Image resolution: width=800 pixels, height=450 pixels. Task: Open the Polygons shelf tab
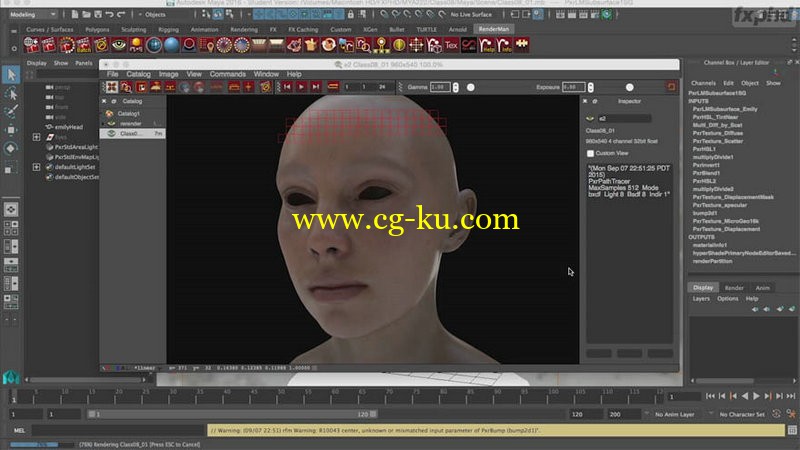tap(97, 30)
